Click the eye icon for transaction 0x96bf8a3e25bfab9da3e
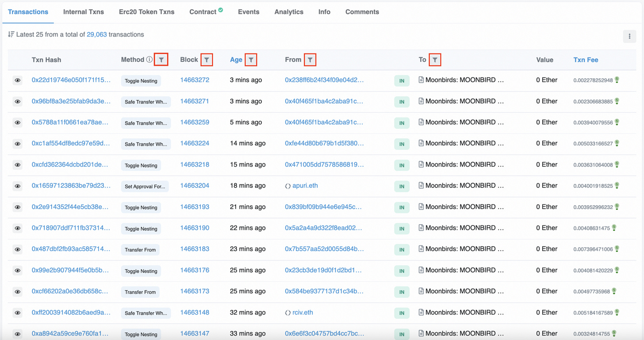 tap(18, 102)
